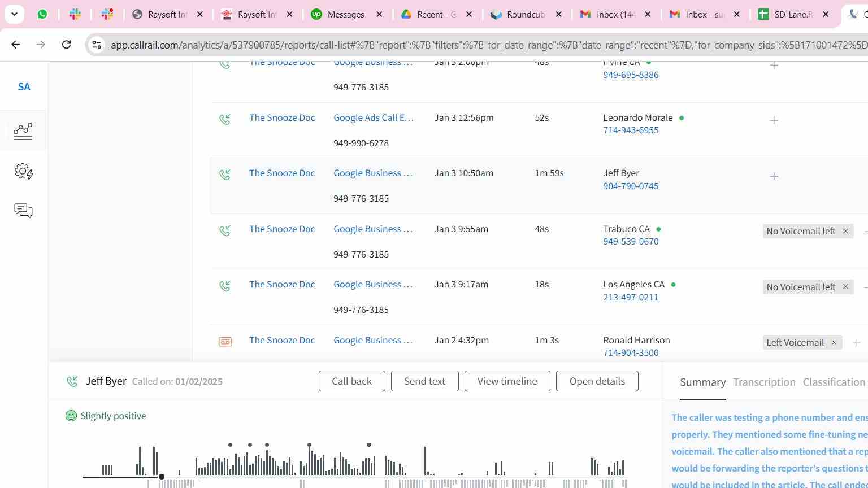Click inbound call icon for Los Angeles CA row

pyautogui.click(x=225, y=286)
